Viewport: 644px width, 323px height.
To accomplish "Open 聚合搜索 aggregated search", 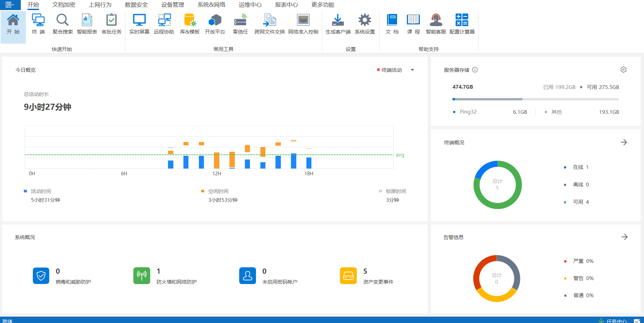I will pyautogui.click(x=62, y=24).
